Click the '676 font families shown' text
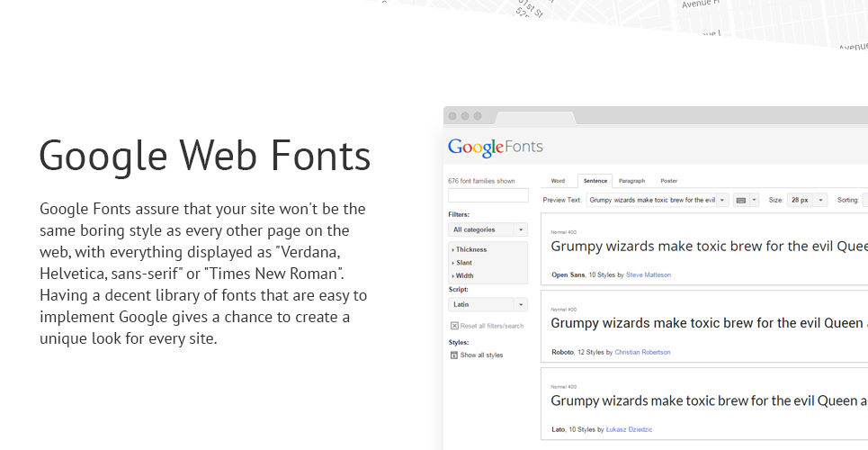Viewport: 868px width, 450px height. coord(481,181)
